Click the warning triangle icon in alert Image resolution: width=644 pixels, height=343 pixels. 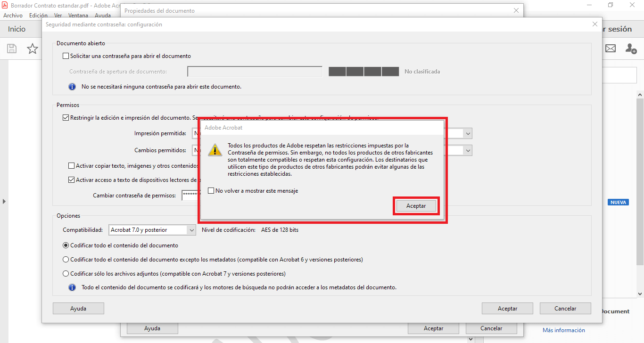tap(215, 150)
